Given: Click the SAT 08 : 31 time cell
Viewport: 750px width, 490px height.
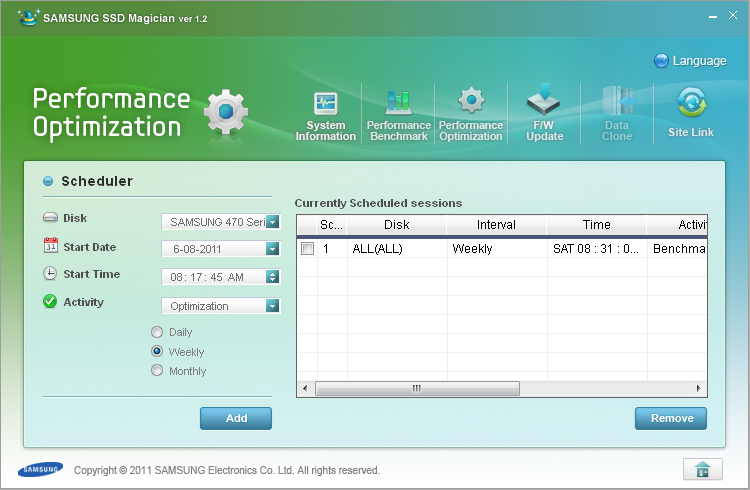Looking at the screenshot, I should click(x=597, y=248).
